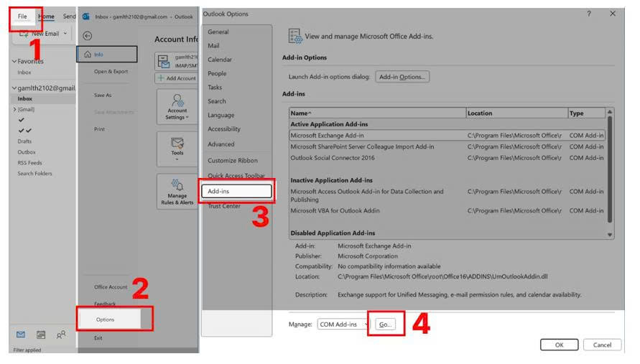The width and height of the screenshot is (640, 364).
Task: Choose Save As in backstage menu
Action: click(103, 95)
